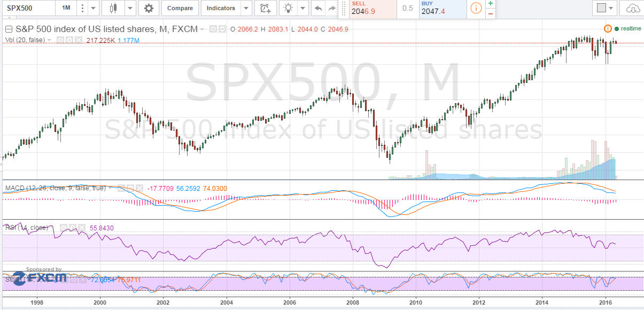The width and height of the screenshot is (644, 310).
Task: Open dropdown arrow after FXCM in chart title
Action: 202,29
